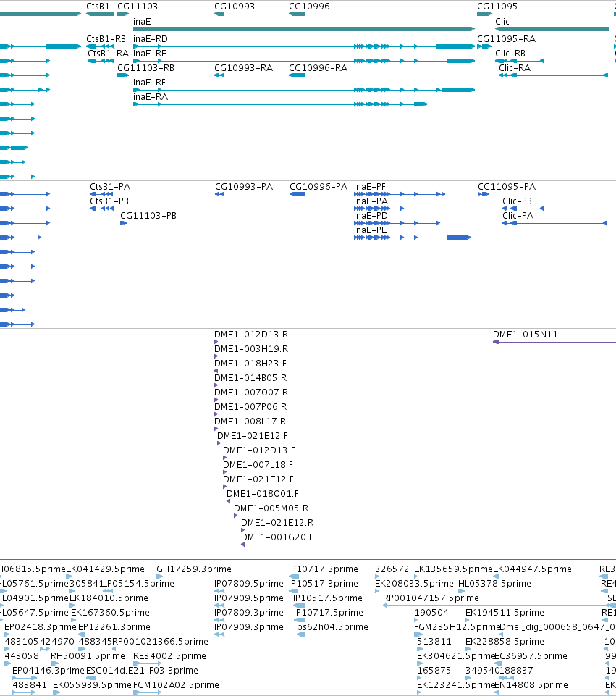Open the Clic-PA protein feature
This screenshot has height=696, width=616.
pyautogui.click(x=554, y=223)
